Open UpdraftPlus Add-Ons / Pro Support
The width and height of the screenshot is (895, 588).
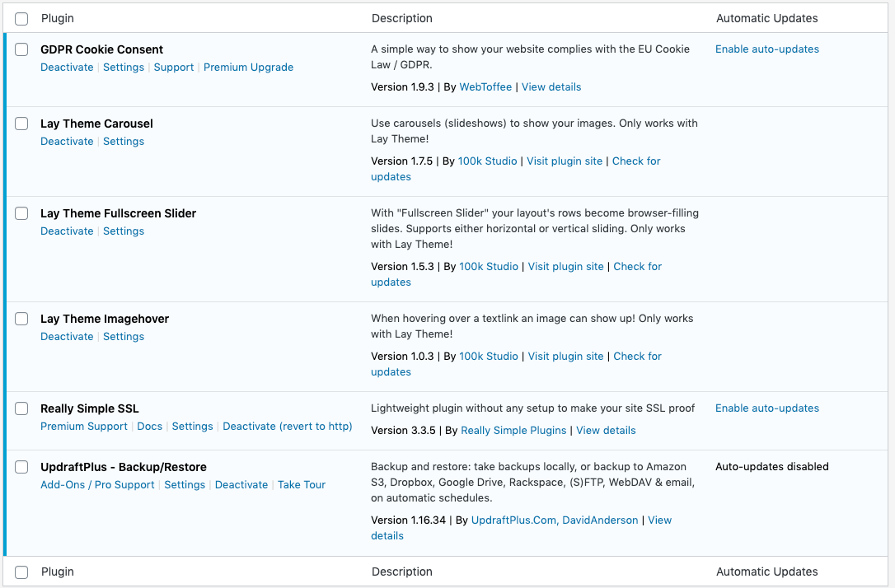click(x=97, y=485)
